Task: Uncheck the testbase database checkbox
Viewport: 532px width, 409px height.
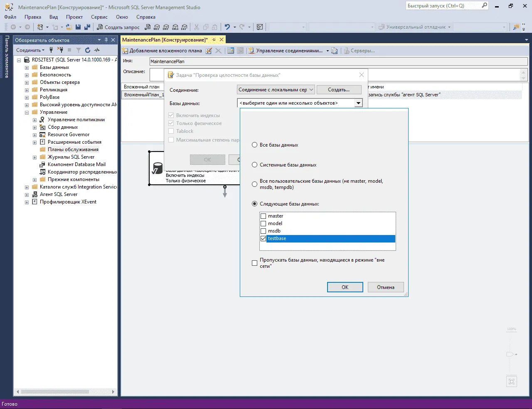Action: [263, 238]
